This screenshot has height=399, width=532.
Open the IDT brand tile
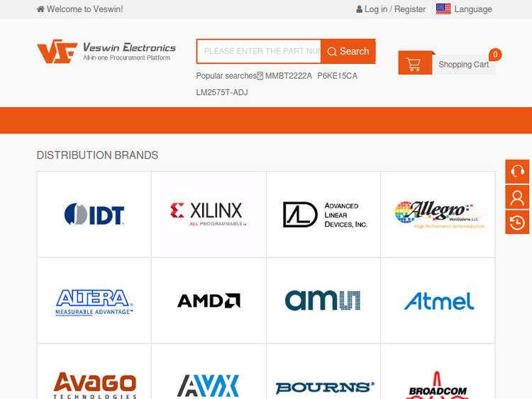click(x=94, y=214)
